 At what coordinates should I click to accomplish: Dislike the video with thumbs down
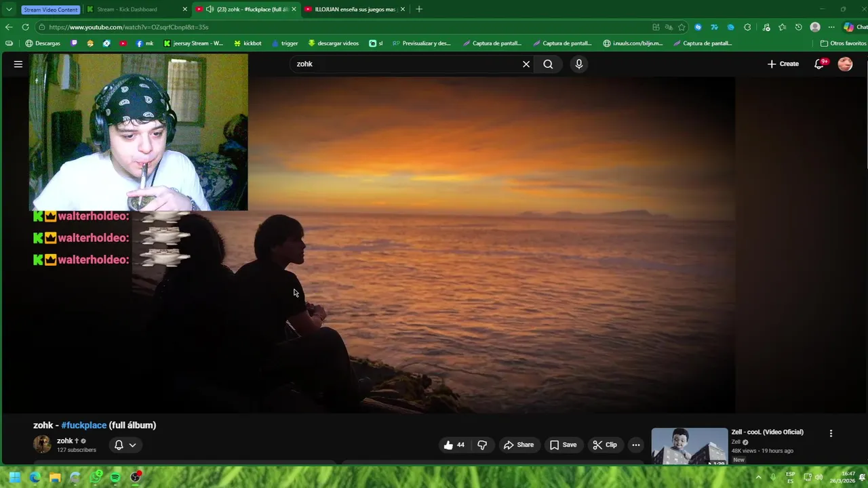click(x=482, y=445)
